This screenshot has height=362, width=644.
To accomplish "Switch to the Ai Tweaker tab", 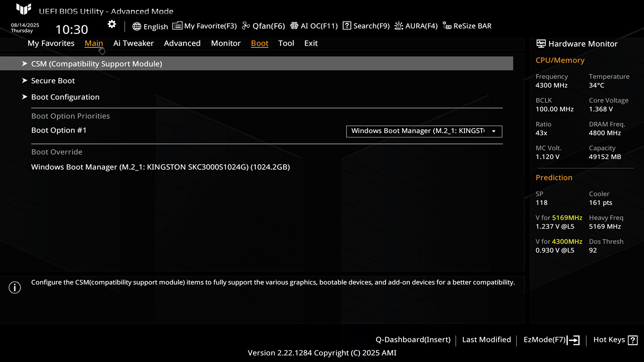I will pos(133,43).
